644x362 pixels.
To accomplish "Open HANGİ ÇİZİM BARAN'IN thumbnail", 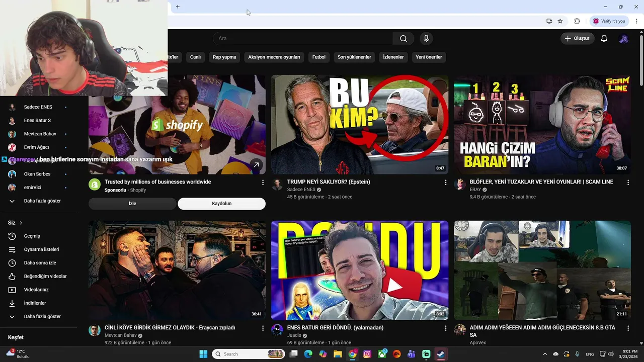I will pyautogui.click(x=542, y=125).
